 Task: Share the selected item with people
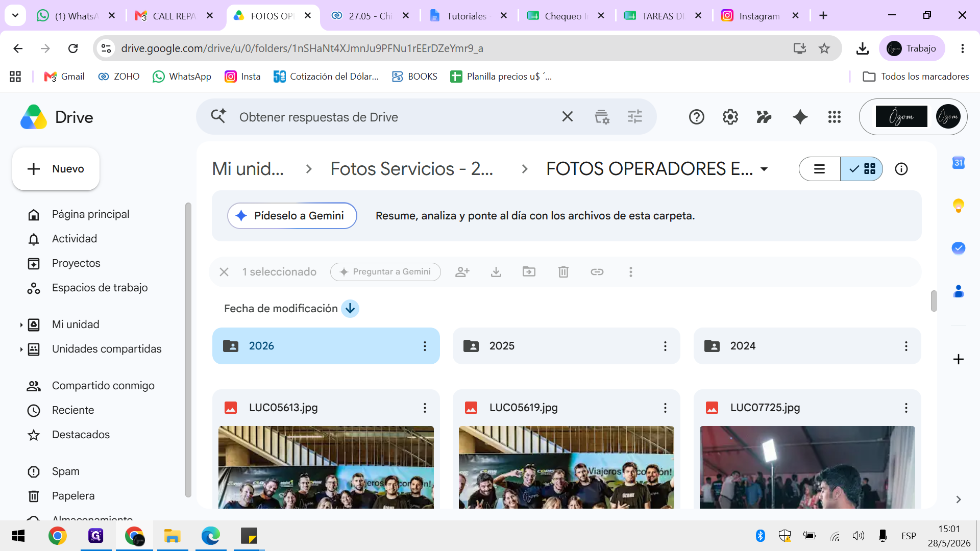pos(462,272)
